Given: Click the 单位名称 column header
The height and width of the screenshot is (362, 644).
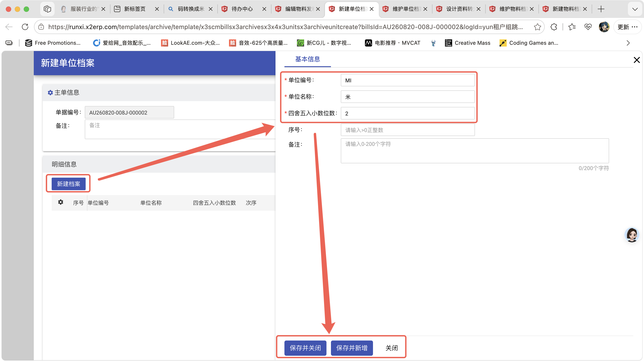Looking at the screenshot, I should pyautogui.click(x=151, y=203).
